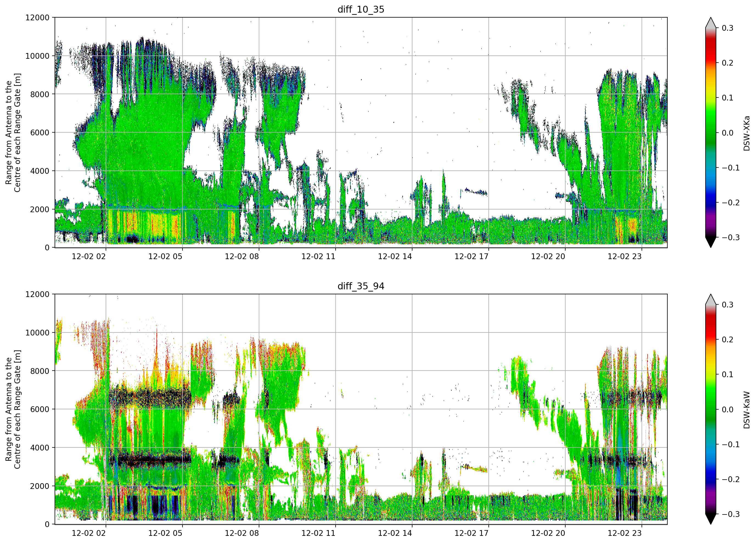Click the DSW-KaW colorbar label
756x543 pixels.
746,410
